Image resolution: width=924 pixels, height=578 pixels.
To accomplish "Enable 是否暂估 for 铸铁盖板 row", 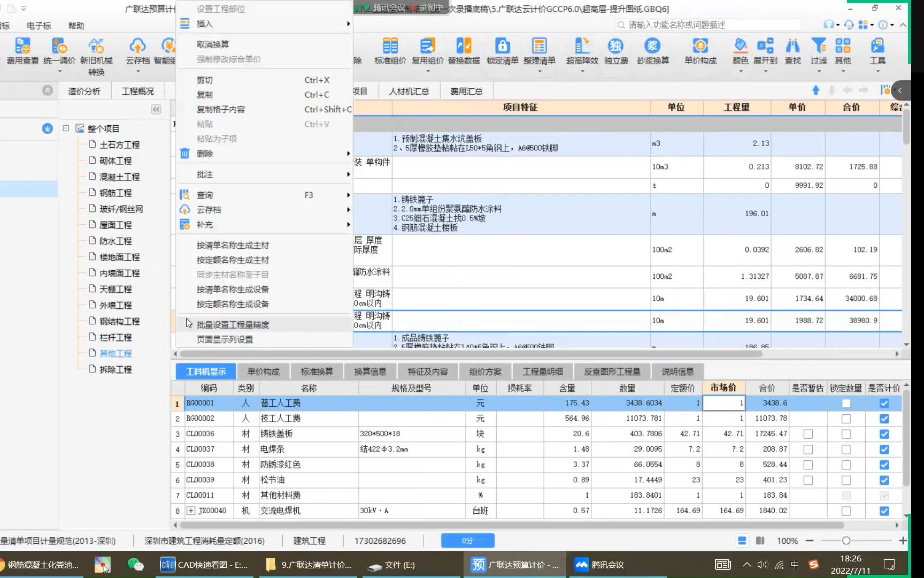I will tap(807, 434).
